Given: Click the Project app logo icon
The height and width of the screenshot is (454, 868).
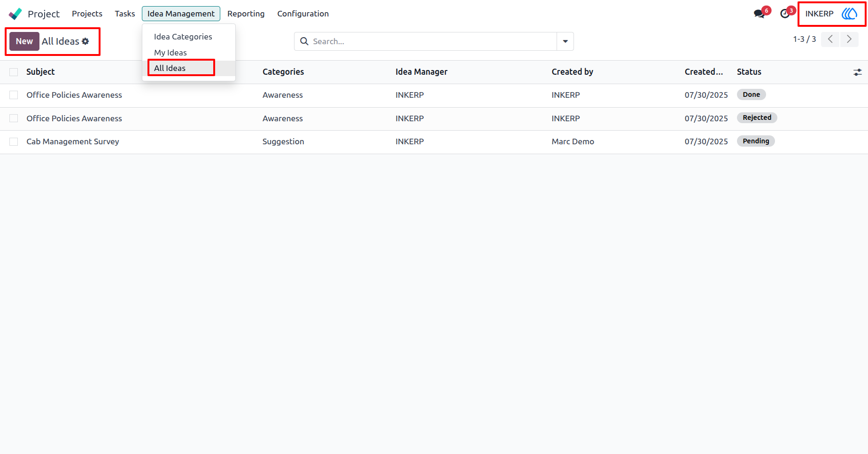Looking at the screenshot, I should pyautogui.click(x=15, y=14).
